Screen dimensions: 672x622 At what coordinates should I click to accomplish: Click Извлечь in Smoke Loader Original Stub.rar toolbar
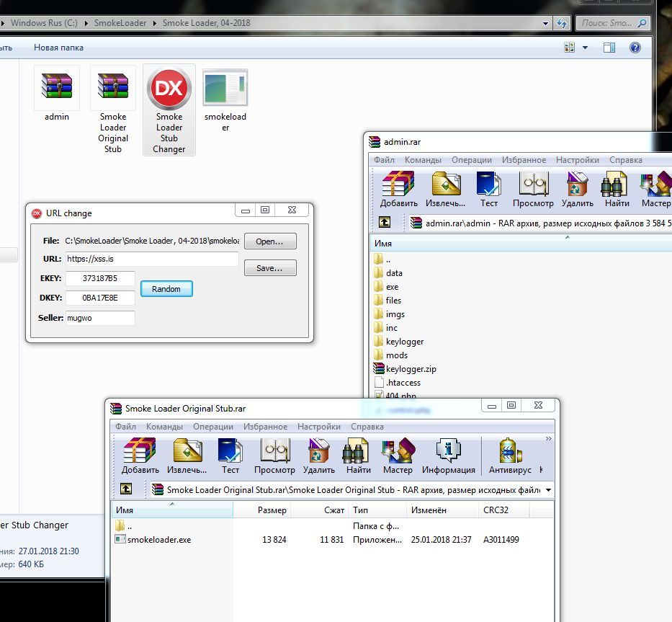[187, 456]
